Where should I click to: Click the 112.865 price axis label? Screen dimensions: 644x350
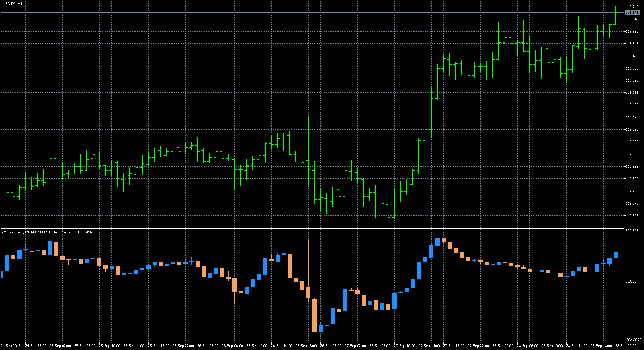pyautogui.click(x=632, y=167)
